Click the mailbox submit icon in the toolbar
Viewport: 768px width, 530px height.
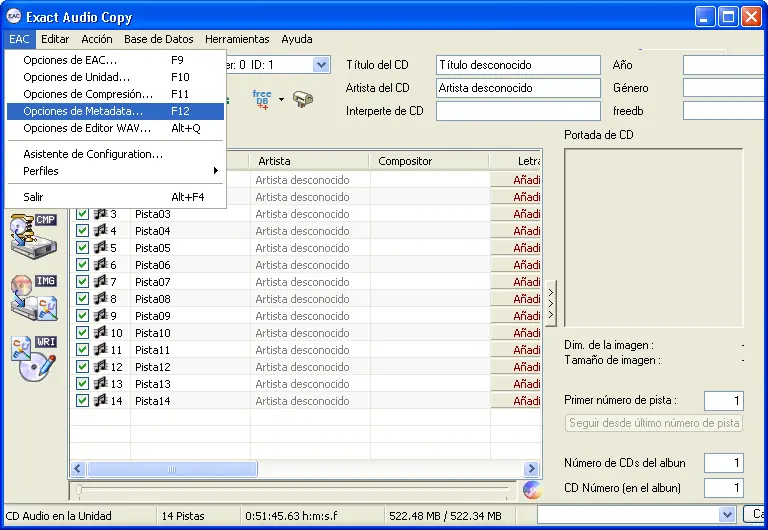point(303,99)
